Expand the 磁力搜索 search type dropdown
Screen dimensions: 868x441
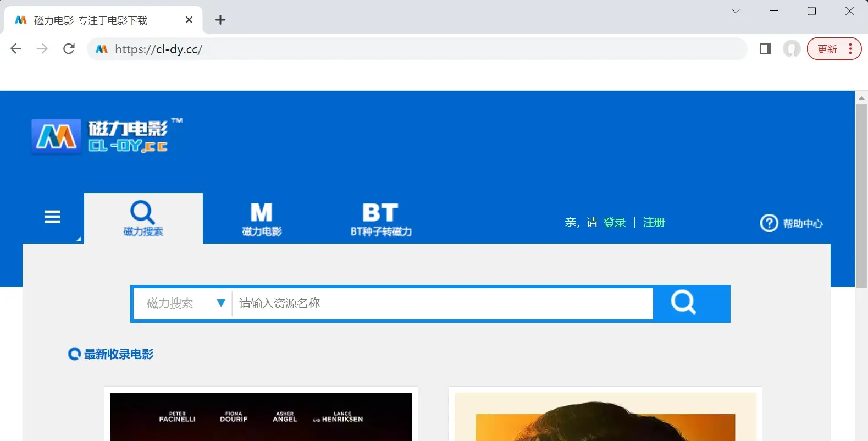(183, 304)
